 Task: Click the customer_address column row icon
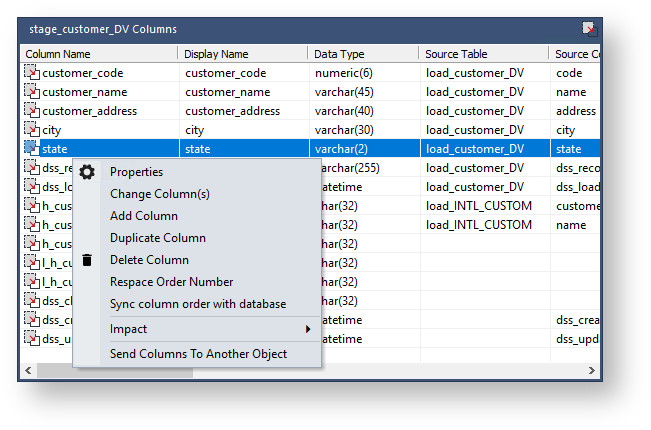[32, 111]
